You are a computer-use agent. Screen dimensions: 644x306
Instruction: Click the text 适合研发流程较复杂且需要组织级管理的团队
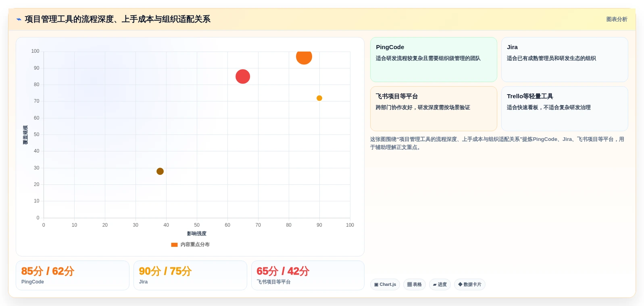(x=428, y=58)
